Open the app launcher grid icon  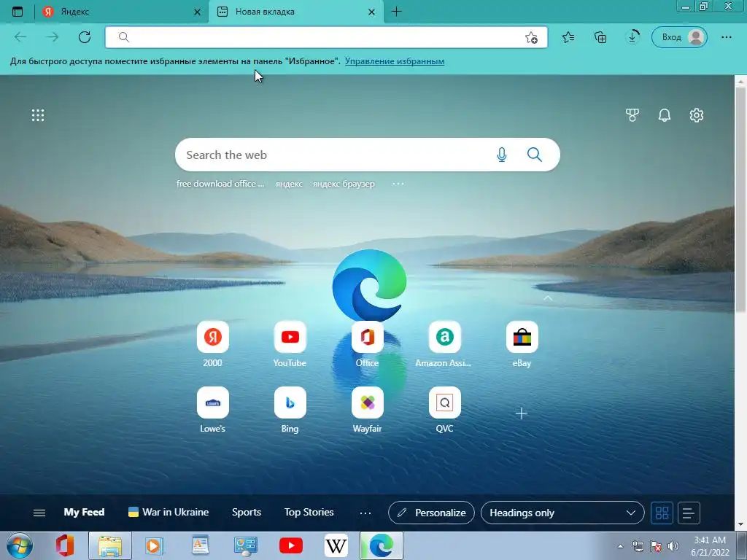pyautogui.click(x=38, y=115)
